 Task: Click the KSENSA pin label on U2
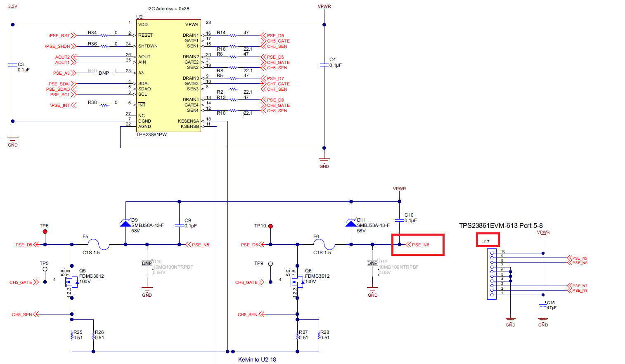coord(188,121)
